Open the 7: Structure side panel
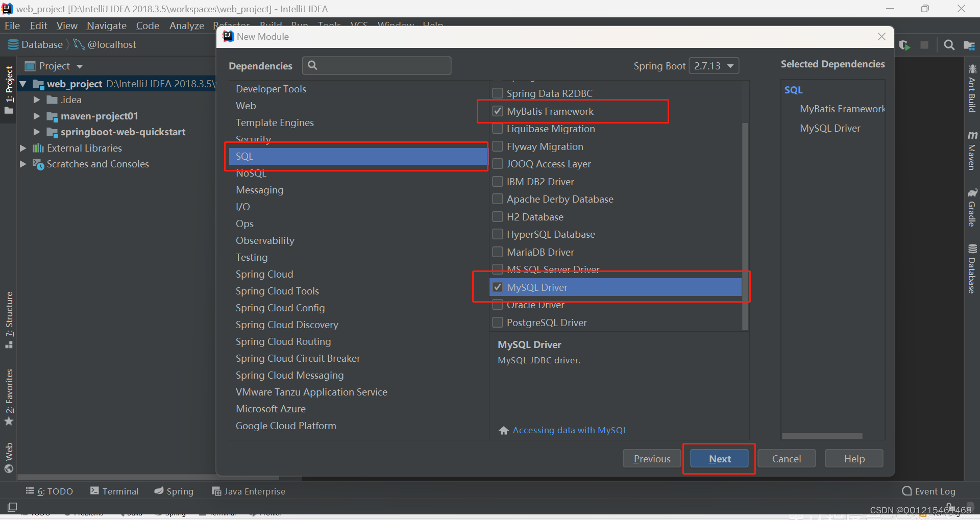This screenshot has width=980, height=520. [9, 320]
